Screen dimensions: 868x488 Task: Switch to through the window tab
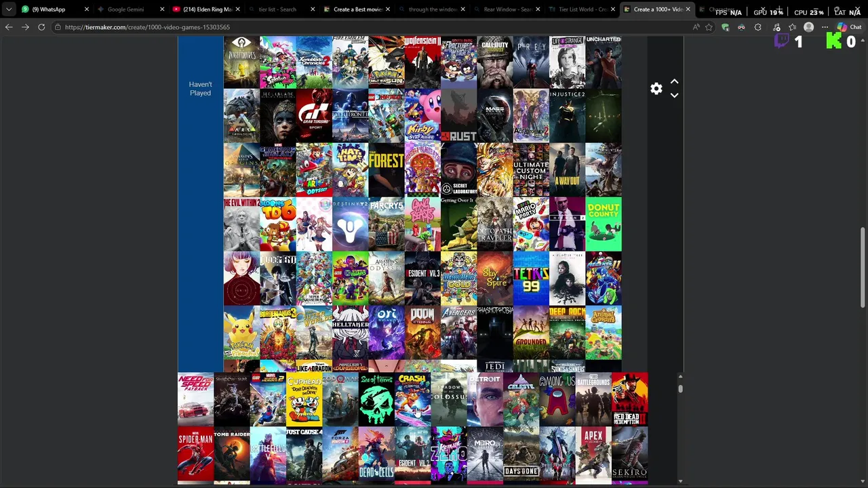pos(432,9)
